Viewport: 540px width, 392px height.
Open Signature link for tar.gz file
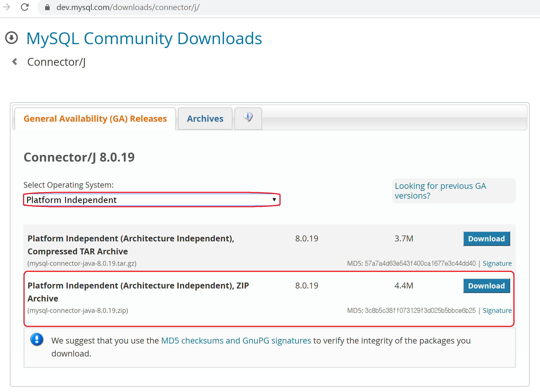497,263
